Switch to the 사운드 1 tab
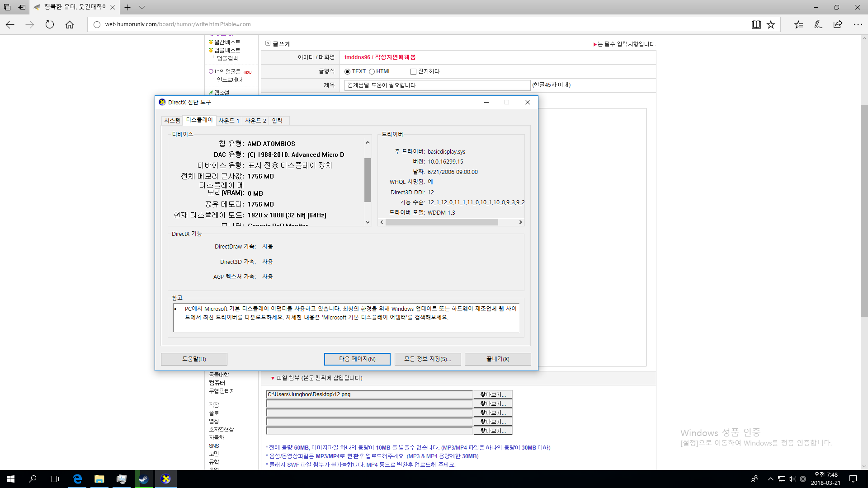Screen dimensions: 868x488 point(229,121)
